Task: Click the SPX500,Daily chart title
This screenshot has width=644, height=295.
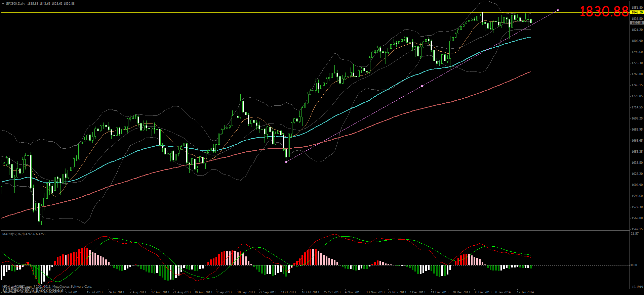Action: pyautogui.click(x=16, y=4)
